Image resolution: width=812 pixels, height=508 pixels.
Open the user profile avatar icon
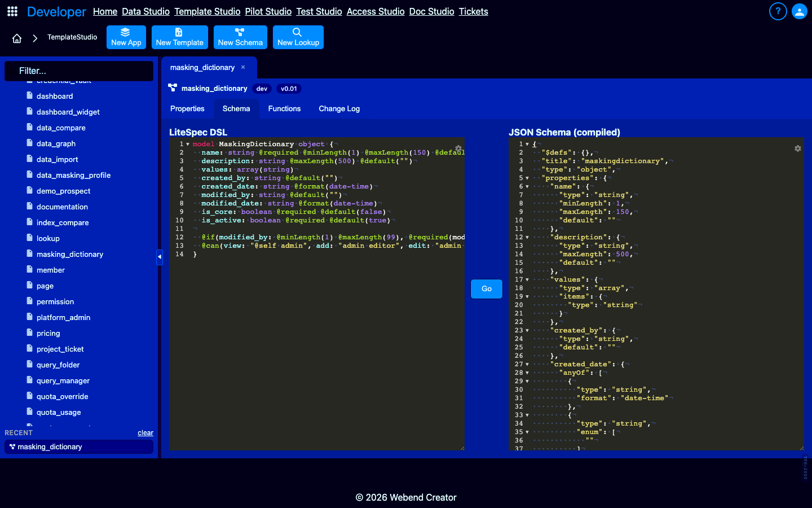click(800, 11)
